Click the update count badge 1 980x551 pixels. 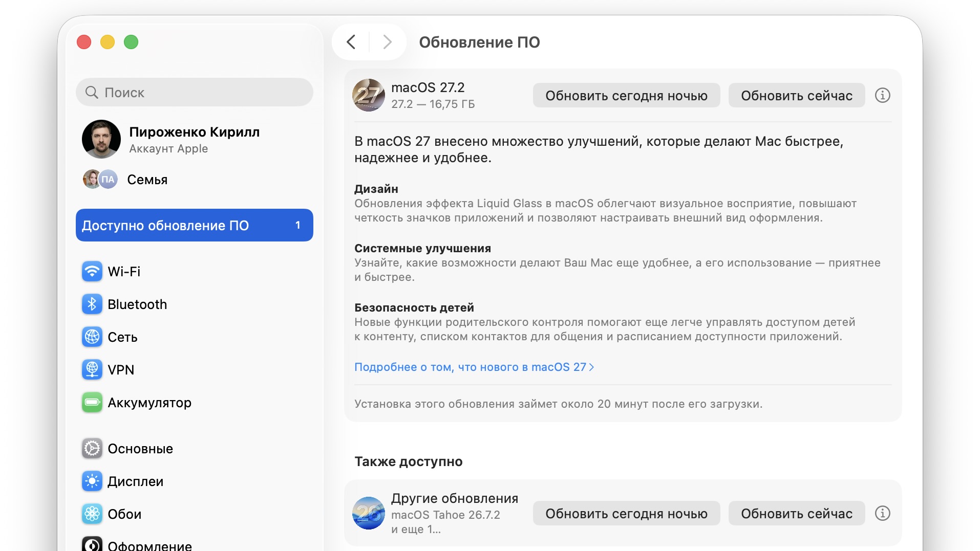(298, 225)
